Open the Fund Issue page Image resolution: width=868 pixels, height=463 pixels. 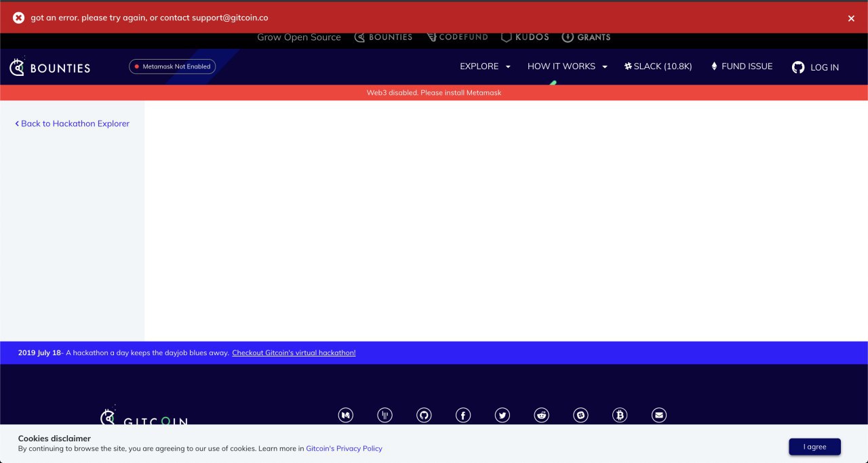pyautogui.click(x=741, y=66)
